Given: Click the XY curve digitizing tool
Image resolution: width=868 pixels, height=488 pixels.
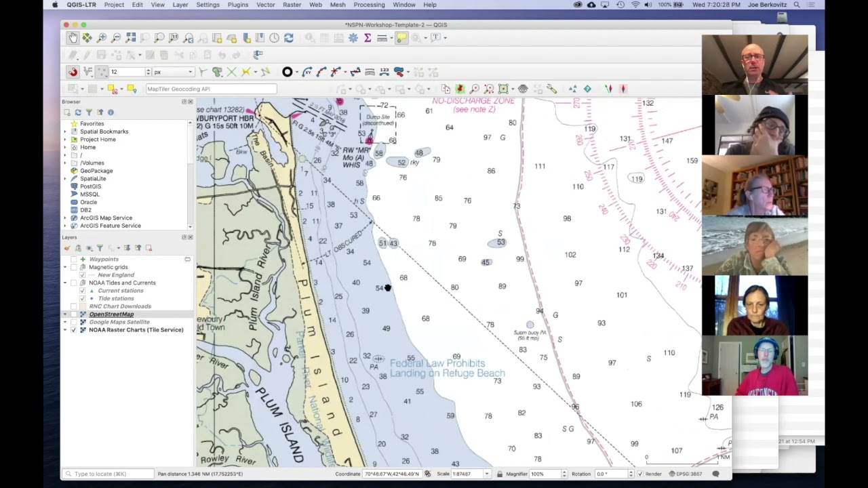Looking at the screenshot, I should (307, 72).
